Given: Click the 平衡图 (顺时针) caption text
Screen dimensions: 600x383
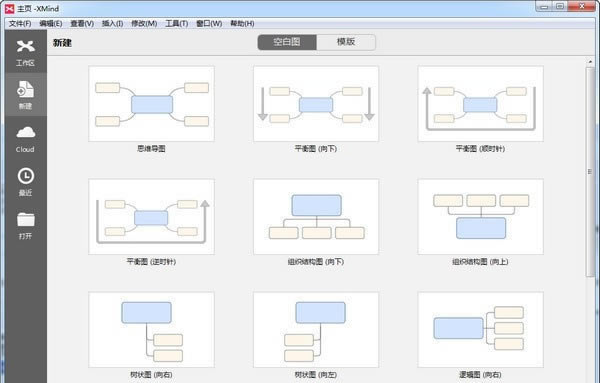Looking at the screenshot, I should 481,148.
